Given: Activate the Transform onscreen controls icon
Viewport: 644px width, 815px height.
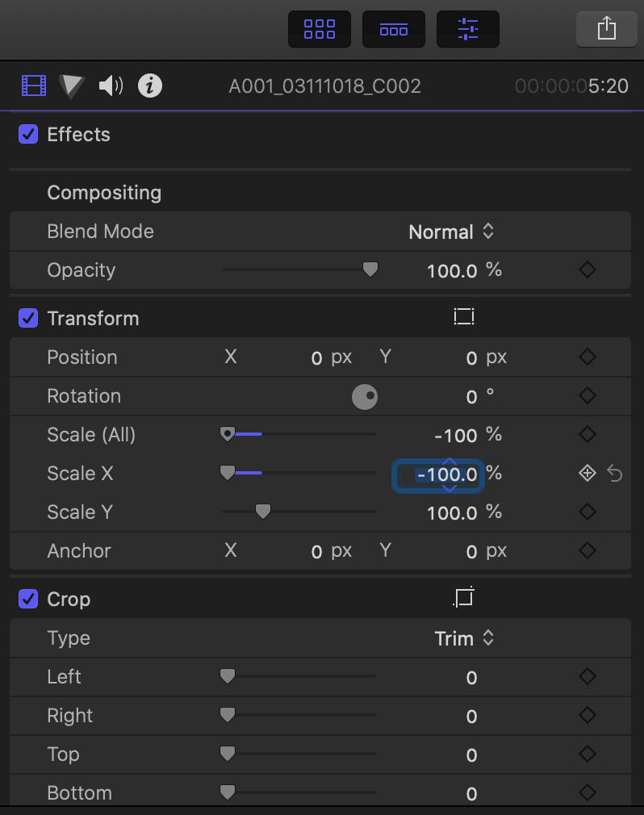Looking at the screenshot, I should pos(464,318).
